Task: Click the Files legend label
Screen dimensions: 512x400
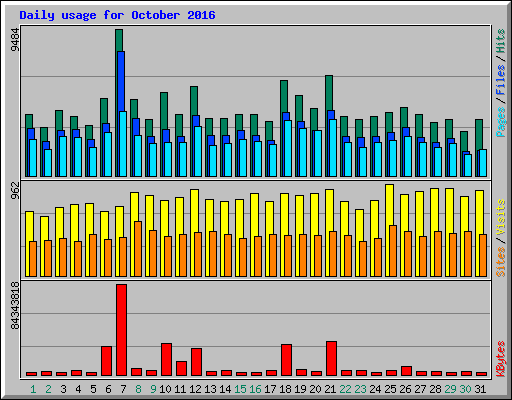Action: point(500,79)
